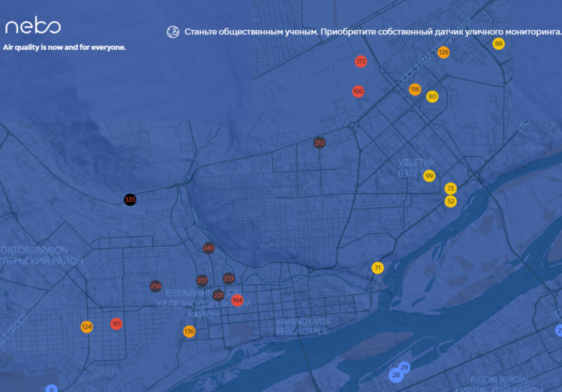Image resolution: width=562 pixels, height=392 pixels.
Task: Select the red marker showing 194
Action: 237,300
